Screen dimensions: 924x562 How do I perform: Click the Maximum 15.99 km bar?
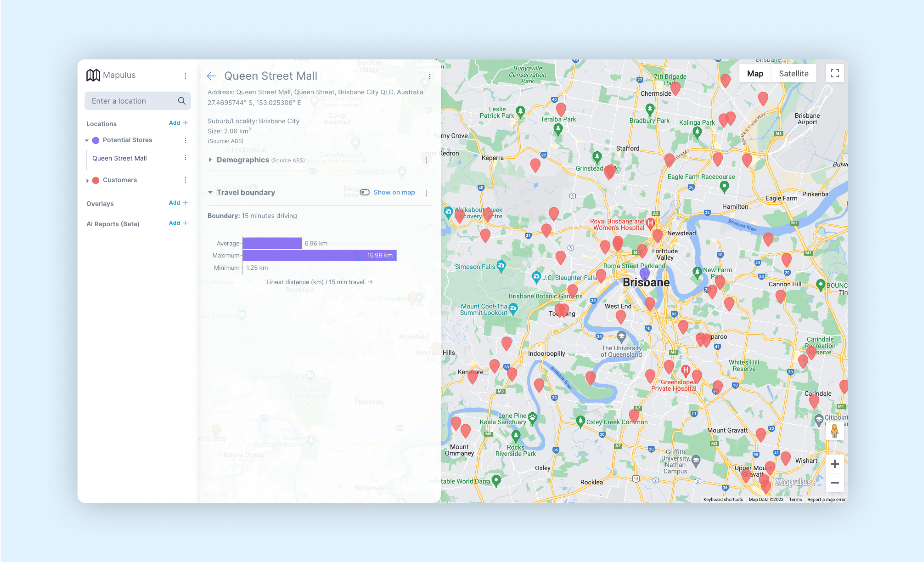click(x=320, y=255)
